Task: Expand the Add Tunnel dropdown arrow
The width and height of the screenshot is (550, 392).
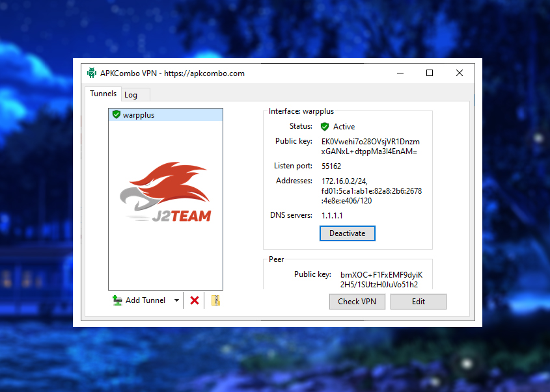Action: click(x=176, y=300)
